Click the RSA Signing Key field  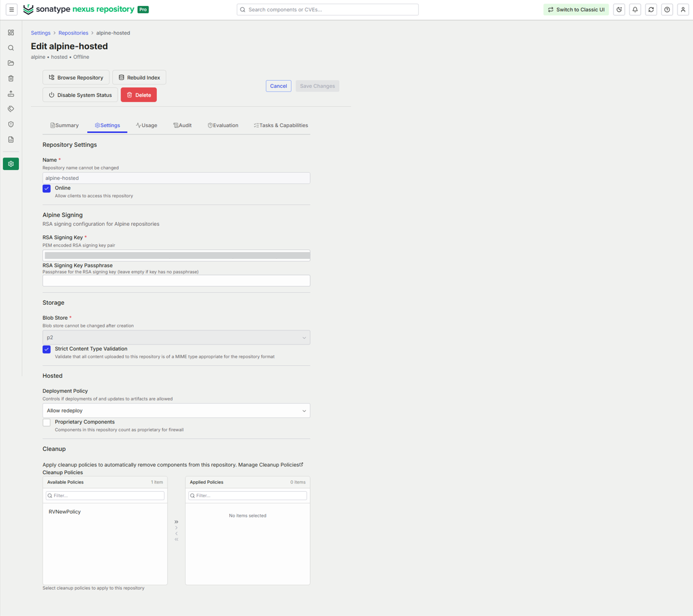coord(176,255)
